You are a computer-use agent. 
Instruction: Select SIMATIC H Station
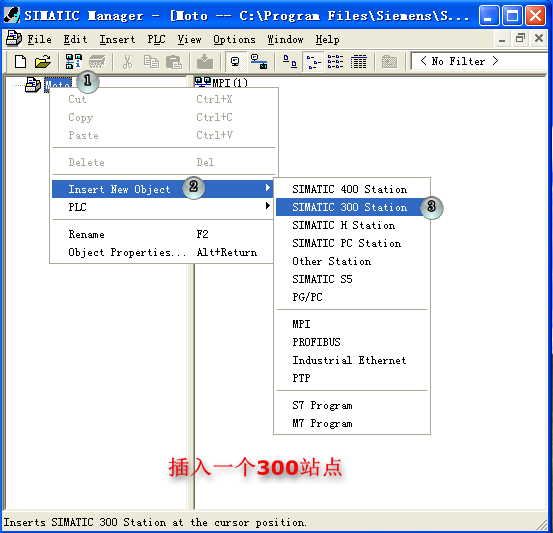pyautogui.click(x=352, y=225)
